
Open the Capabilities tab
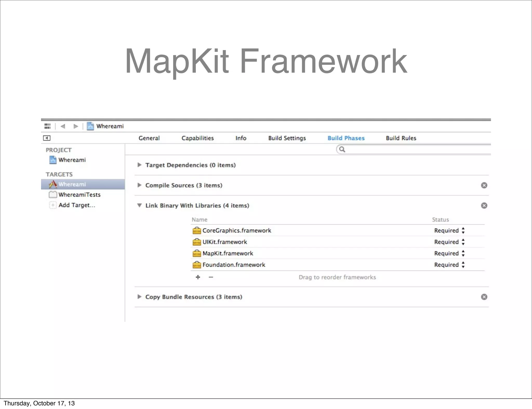197,138
